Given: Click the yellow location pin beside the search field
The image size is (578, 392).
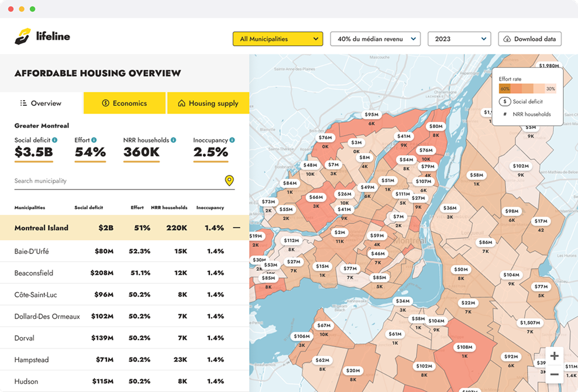Looking at the screenshot, I should pos(230,181).
